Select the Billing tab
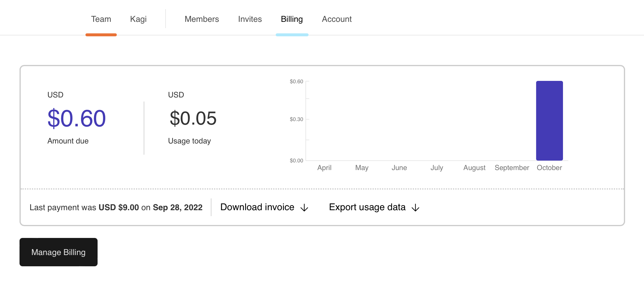 292,19
